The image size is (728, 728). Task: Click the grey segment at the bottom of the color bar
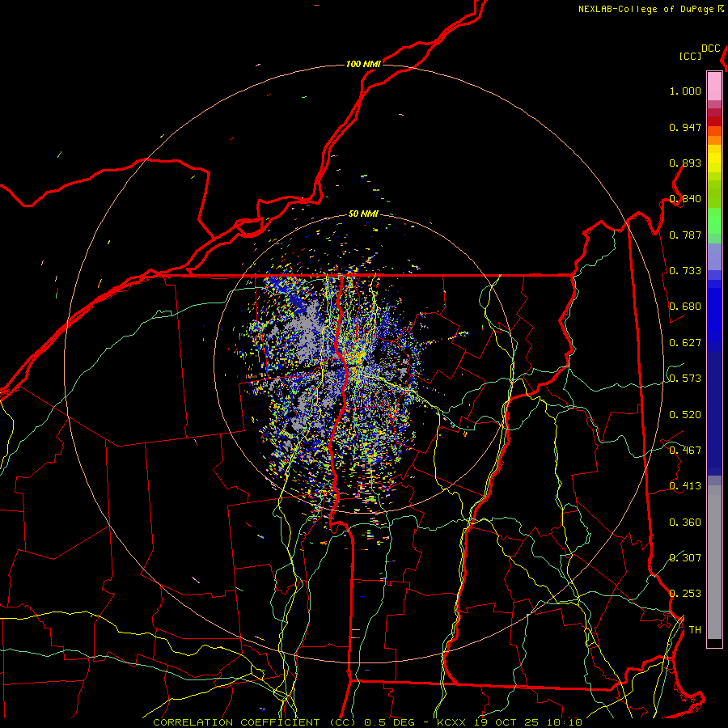[714, 562]
